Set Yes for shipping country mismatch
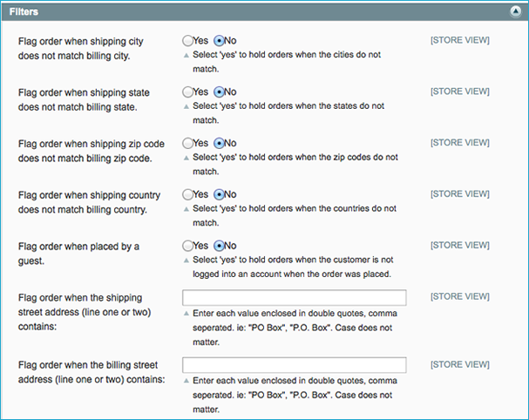 [187, 194]
